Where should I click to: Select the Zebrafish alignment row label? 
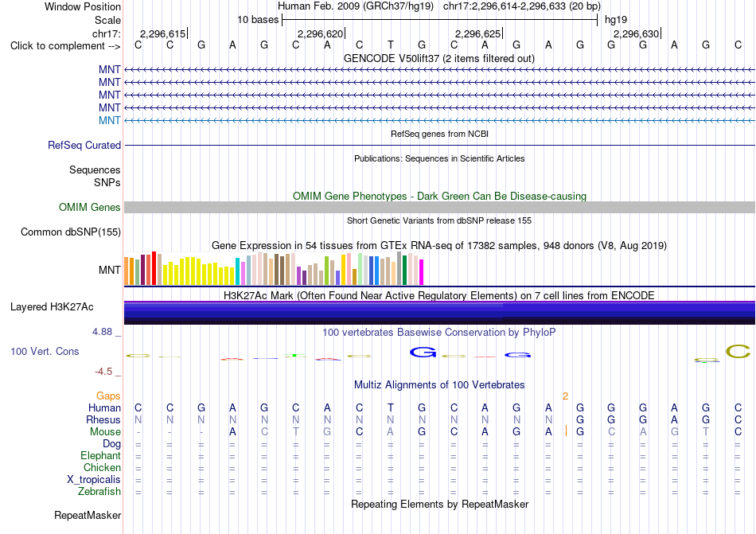click(99, 492)
